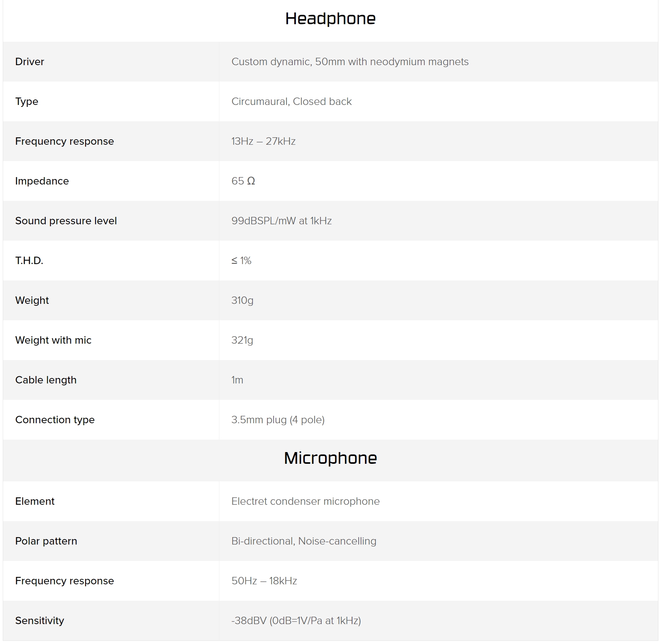Click the 1m cable length value

237,380
